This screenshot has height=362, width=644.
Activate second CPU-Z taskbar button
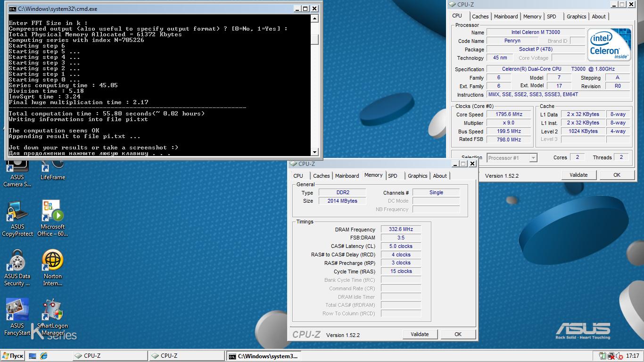point(187,356)
